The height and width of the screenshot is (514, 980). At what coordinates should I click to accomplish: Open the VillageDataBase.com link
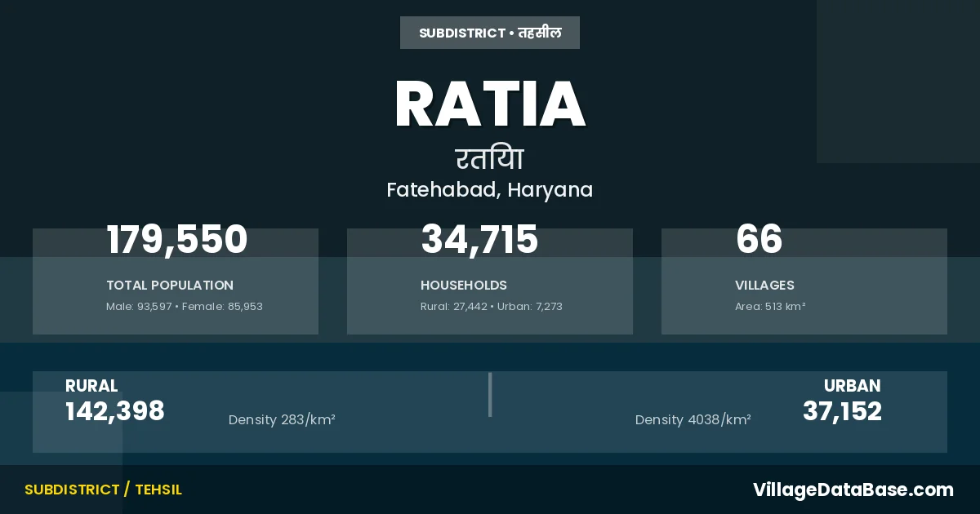click(853, 490)
